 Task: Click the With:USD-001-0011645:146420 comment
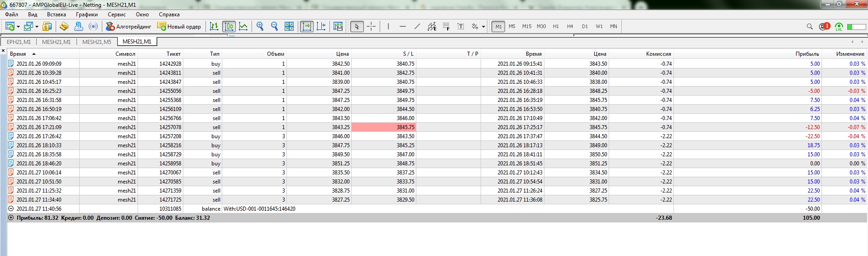[259, 209]
